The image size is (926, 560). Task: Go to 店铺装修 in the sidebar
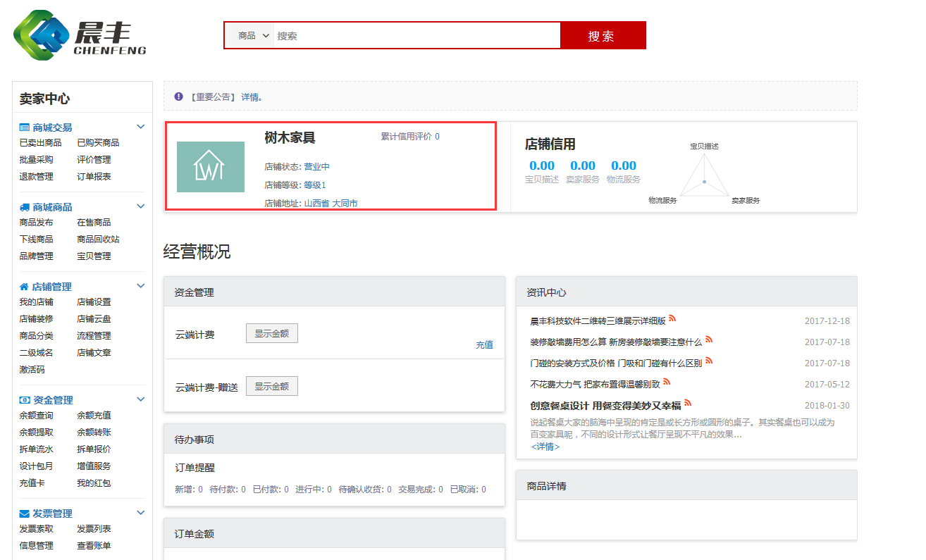point(36,319)
